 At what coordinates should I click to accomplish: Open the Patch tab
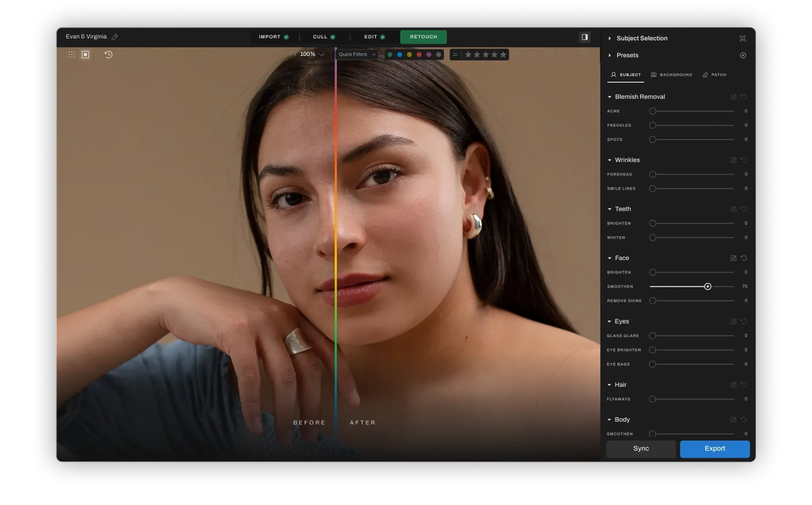coord(714,75)
